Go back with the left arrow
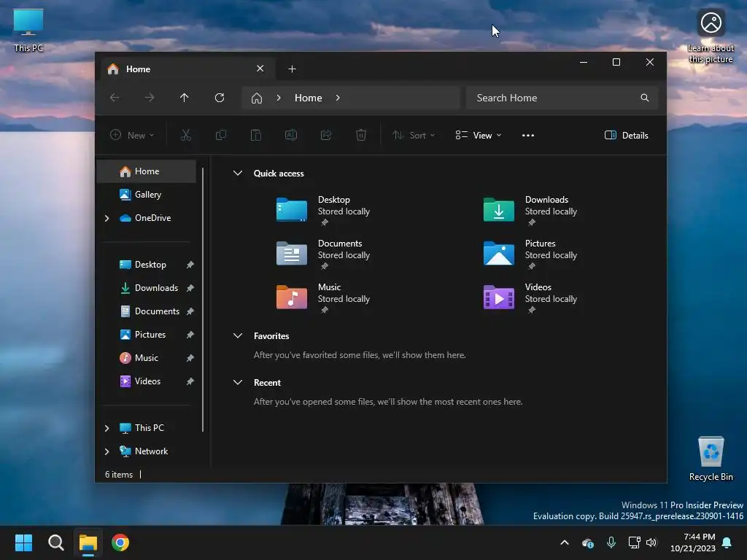The height and width of the screenshot is (560, 747). 115,98
